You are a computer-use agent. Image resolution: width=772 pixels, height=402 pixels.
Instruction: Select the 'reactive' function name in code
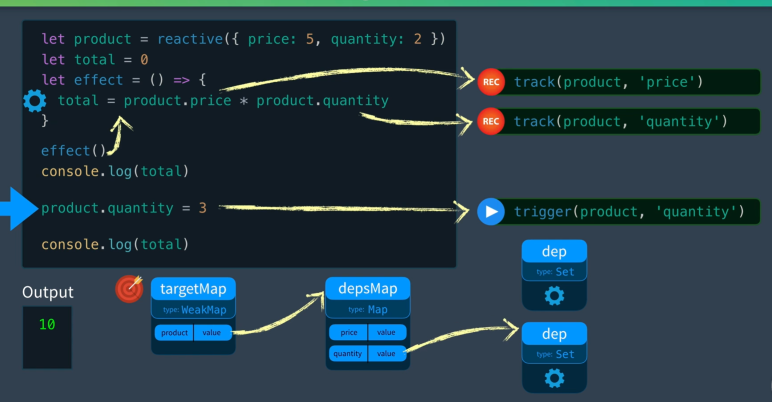tap(190, 39)
